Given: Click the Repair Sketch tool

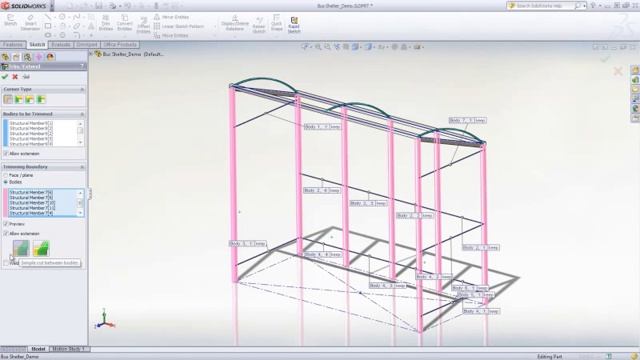Looking at the screenshot, I should coord(259,25).
